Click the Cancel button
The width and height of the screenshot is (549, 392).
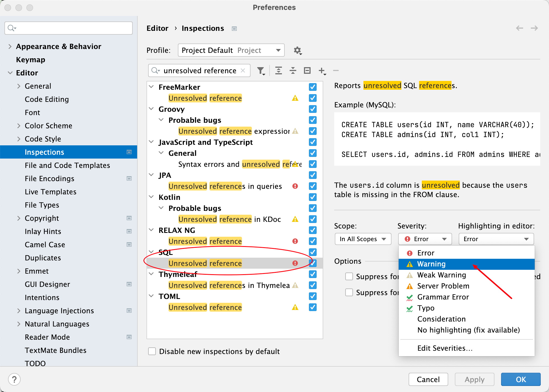(428, 379)
